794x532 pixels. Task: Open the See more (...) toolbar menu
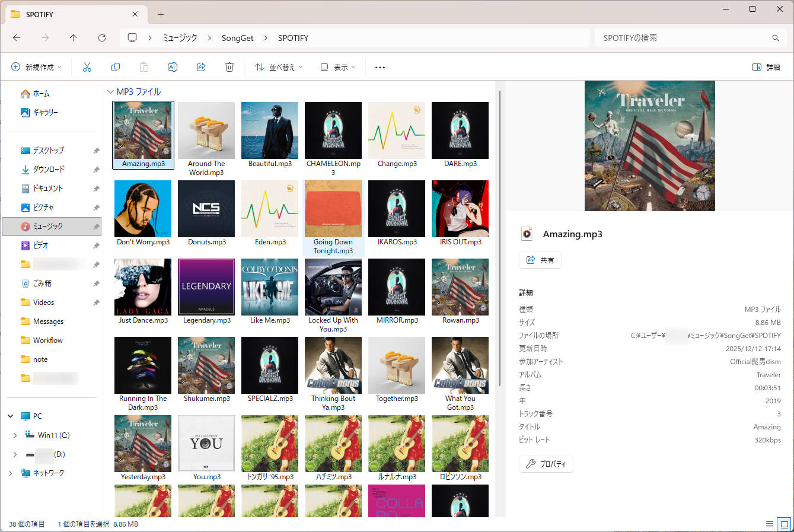pos(380,67)
